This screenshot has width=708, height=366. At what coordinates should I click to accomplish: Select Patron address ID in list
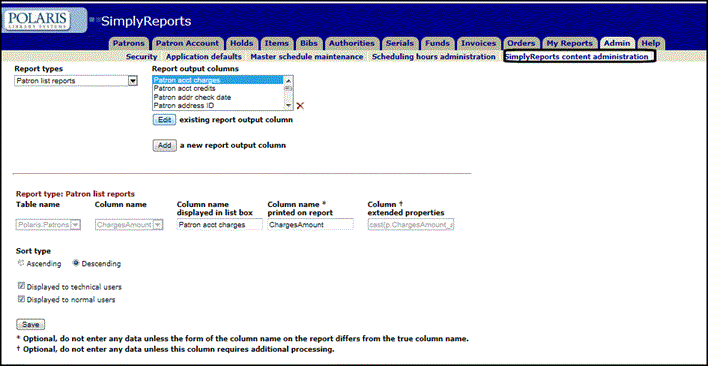(x=218, y=106)
